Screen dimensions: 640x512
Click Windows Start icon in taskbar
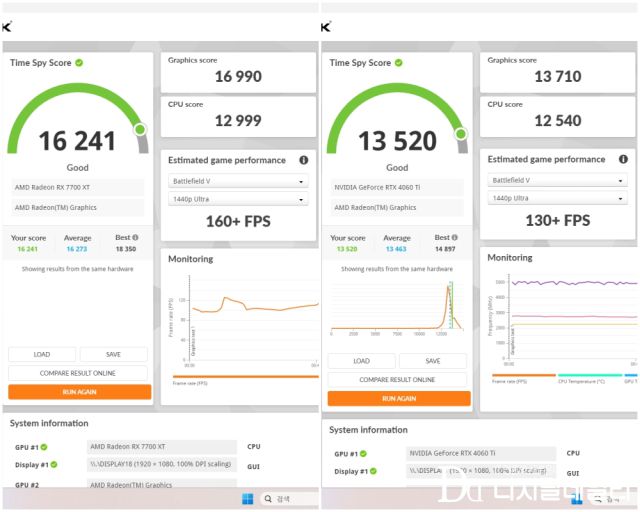[x=248, y=498]
